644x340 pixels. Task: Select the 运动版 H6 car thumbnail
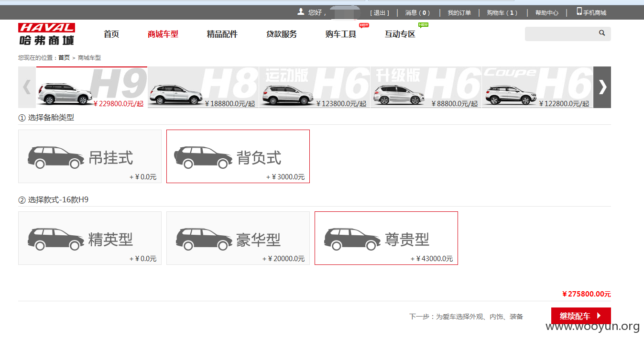coord(315,87)
